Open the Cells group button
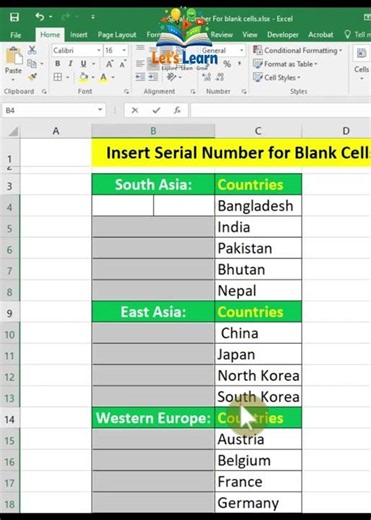Viewport: 371px width, 520px height. (x=362, y=64)
